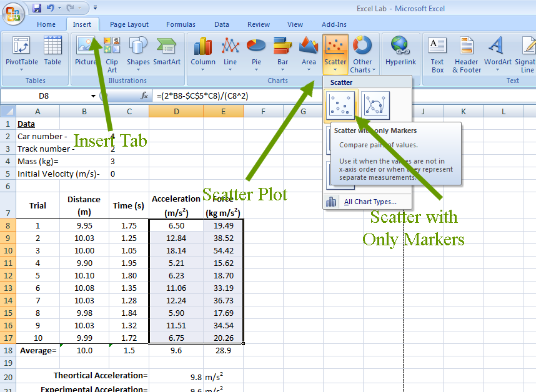This screenshot has height=392, width=536.
Task: Open the Undo history dropdown arrow
Action: tap(59, 8)
